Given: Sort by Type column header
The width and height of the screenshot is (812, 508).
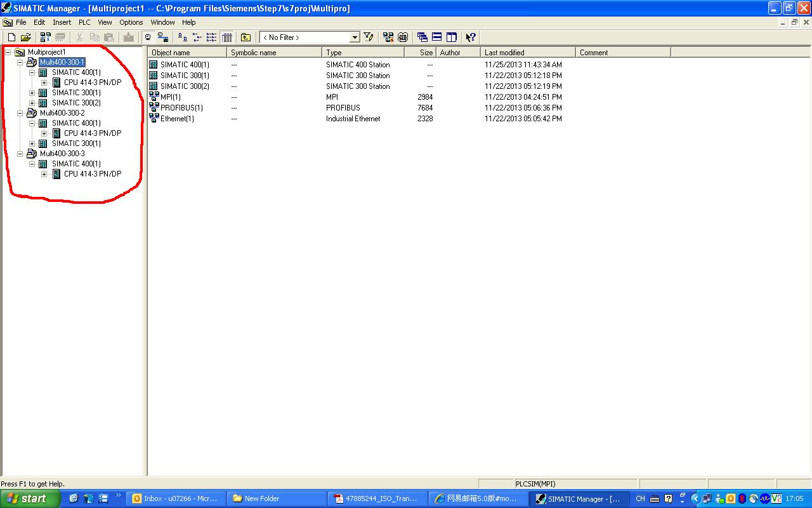Looking at the screenshot, I should [363, 53].
